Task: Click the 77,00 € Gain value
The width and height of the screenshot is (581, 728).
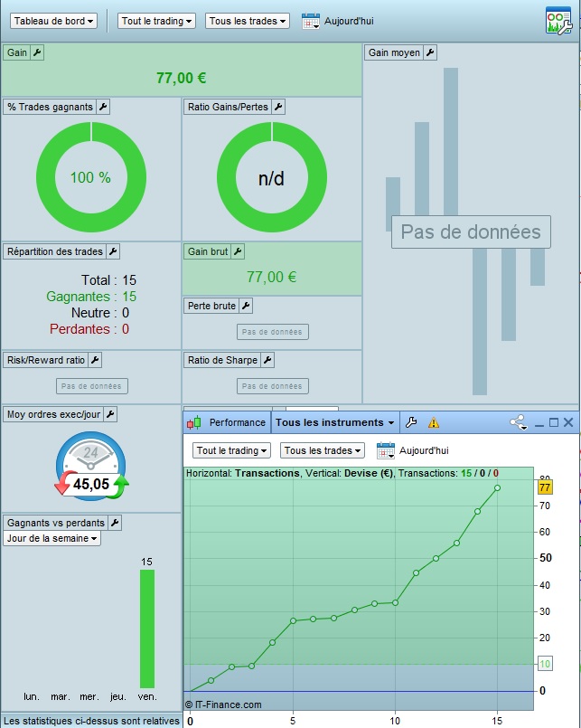Action: click(x=181, y=78)
